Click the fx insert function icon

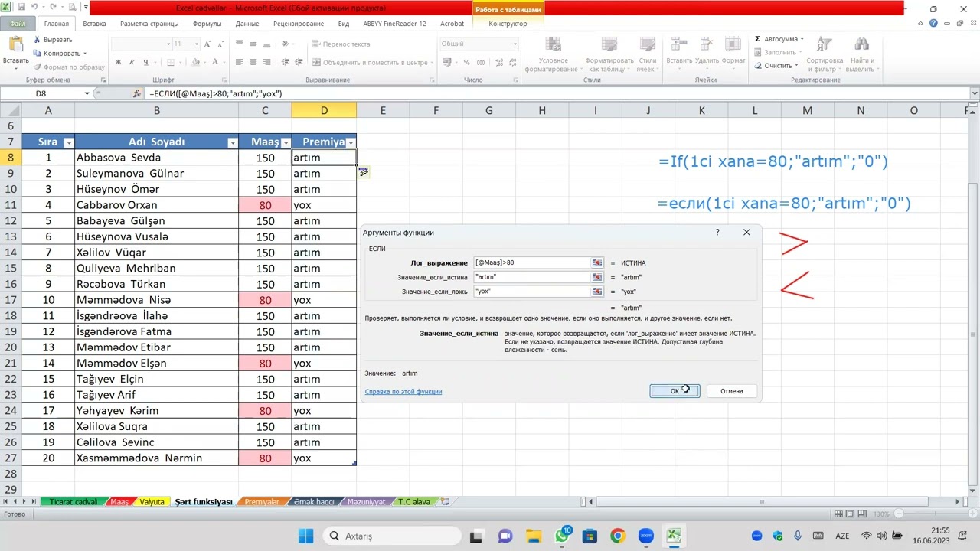click(137, 93)
